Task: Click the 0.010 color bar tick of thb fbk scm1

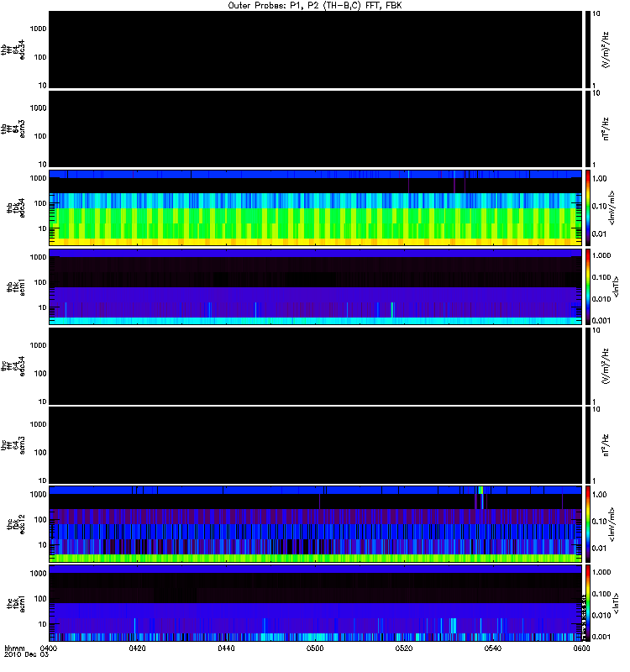Action: coord(601,299)
